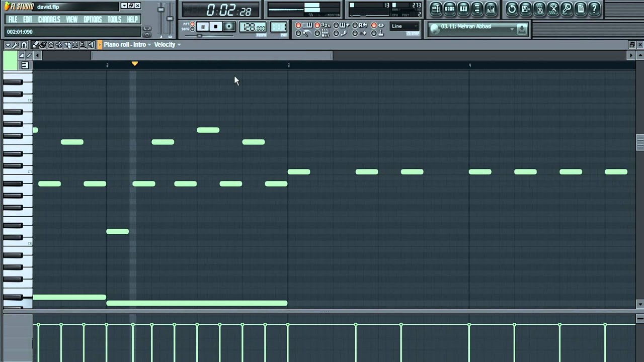The image size is (644, 362).
Task: Activate the Playback speaker tool
Action: (91, 45)
